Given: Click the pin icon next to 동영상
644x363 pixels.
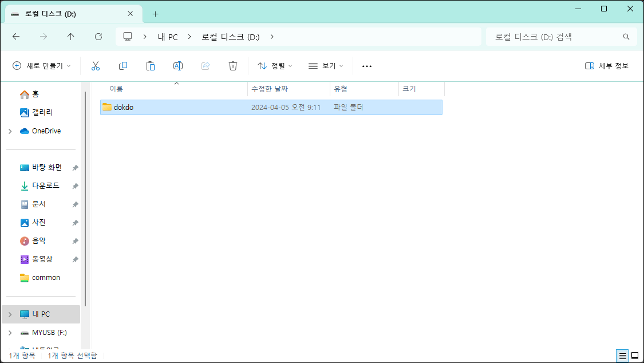Looking at the screenshot, I should [x=75, y=259].
